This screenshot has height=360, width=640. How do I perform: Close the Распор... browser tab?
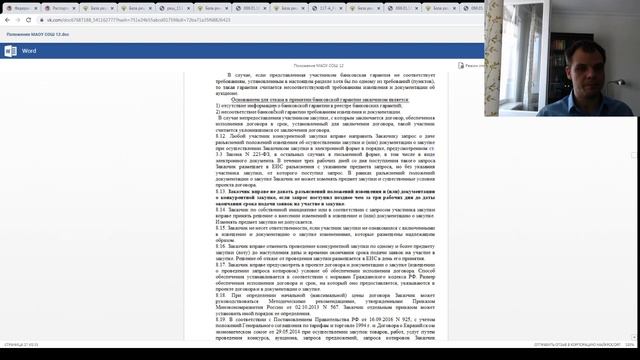(74, 8)
